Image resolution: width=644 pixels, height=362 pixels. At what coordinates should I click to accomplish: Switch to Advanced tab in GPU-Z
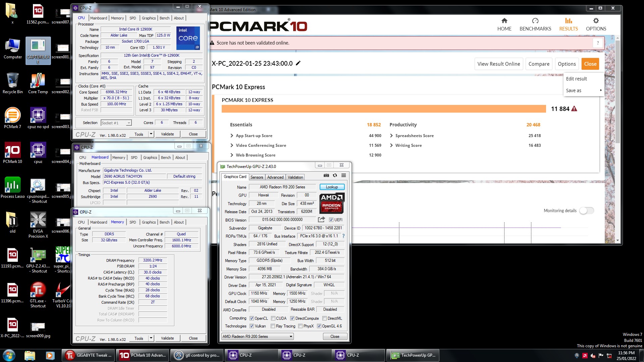tap(275, 177)
